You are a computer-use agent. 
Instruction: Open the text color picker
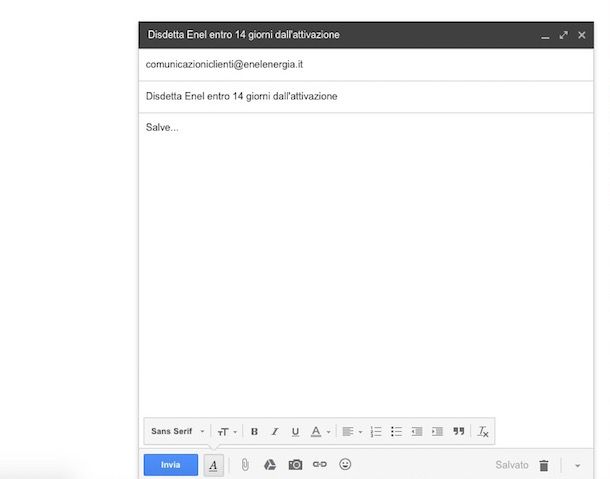click(x=320, y=432)
